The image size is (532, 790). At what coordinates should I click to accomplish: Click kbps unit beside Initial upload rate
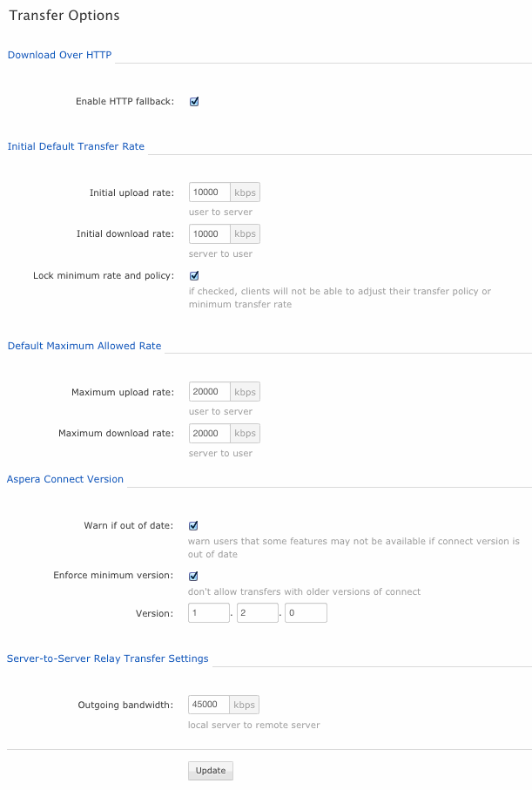pos(246,192)
